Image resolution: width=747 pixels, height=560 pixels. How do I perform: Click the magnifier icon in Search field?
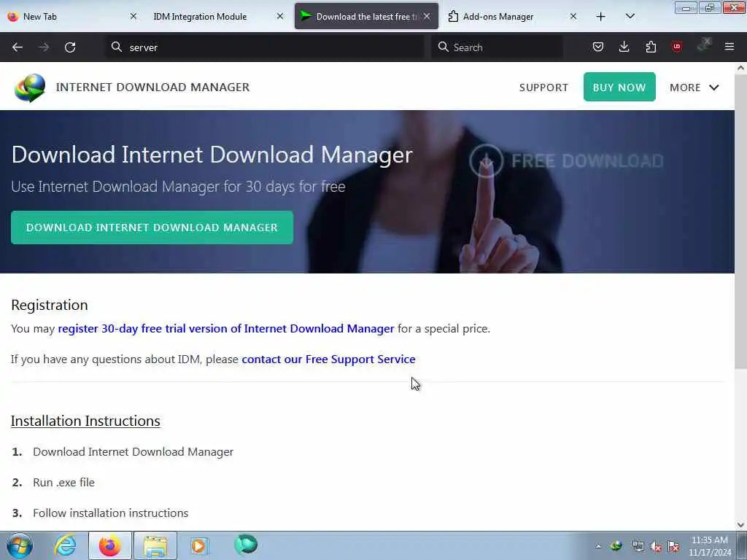443,47
